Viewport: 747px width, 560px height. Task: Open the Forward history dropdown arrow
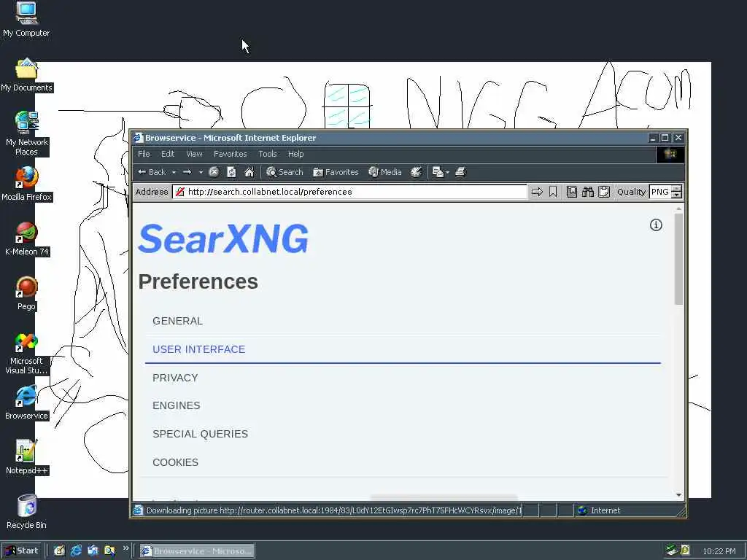pos(201,172)
